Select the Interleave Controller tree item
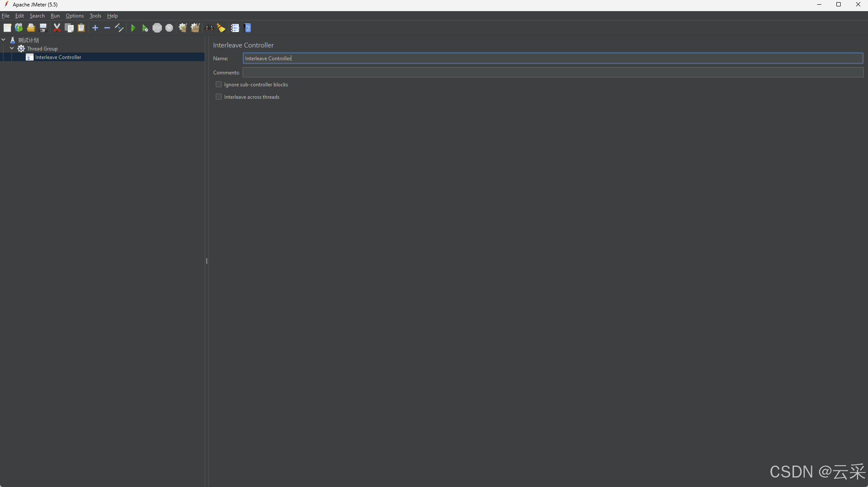868x487 pixels. pos(59,57)
